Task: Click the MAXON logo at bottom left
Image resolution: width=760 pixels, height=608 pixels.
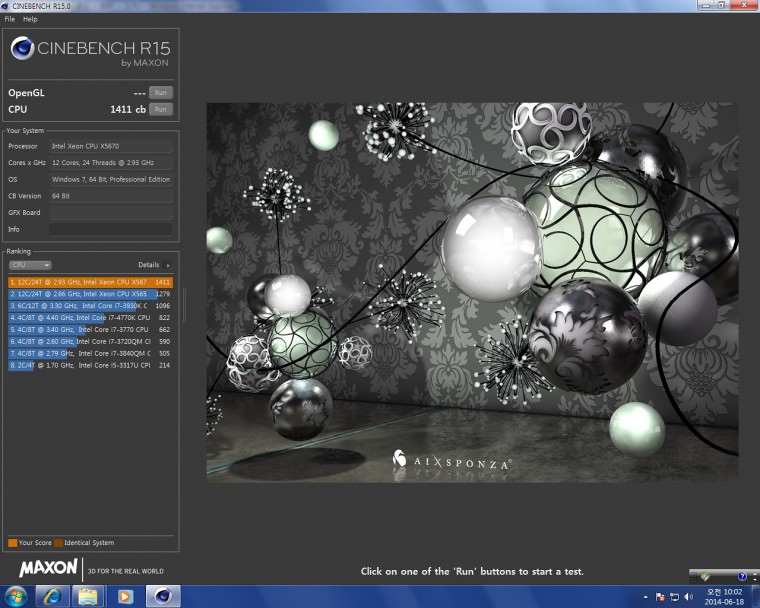Action: (48, 568)
